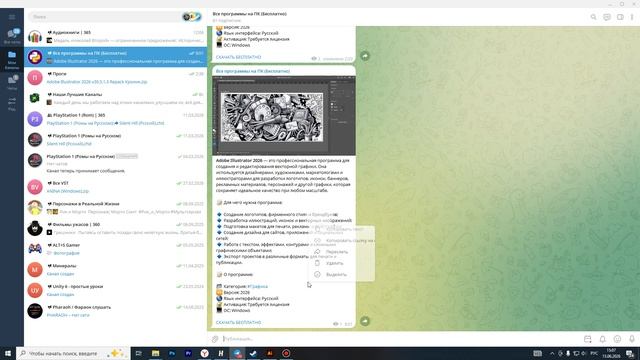The image size is (640, 360).
Task: Open the #Графика hashtag link
Action: point(258,287)
